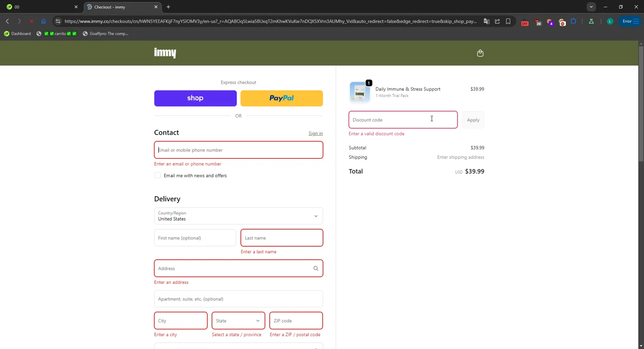644x349 pixels.
Task: Pay with PayPal express checkout
Action: tap(282, 98)
